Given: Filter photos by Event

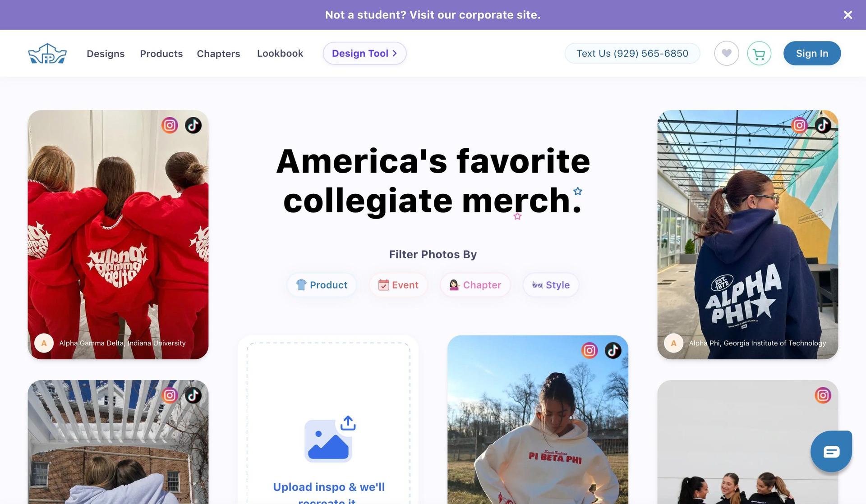Looking at the screenshot, I should 398,285.
